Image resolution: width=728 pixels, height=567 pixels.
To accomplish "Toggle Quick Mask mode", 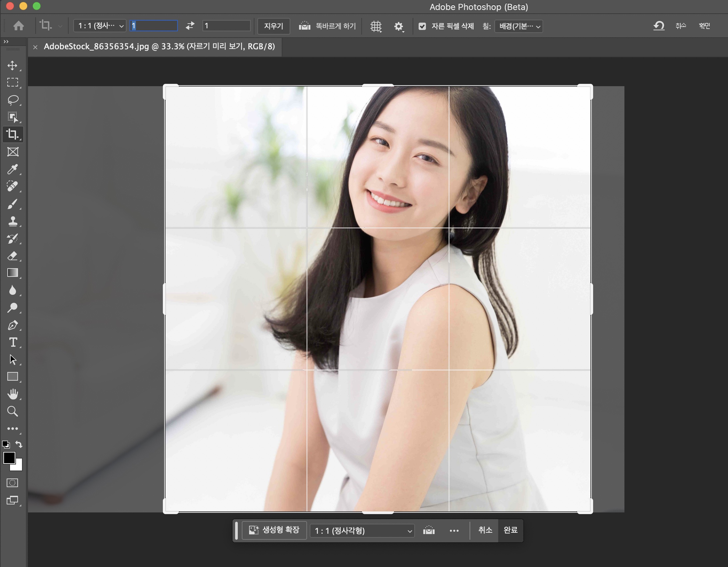I will pos(13,483).
